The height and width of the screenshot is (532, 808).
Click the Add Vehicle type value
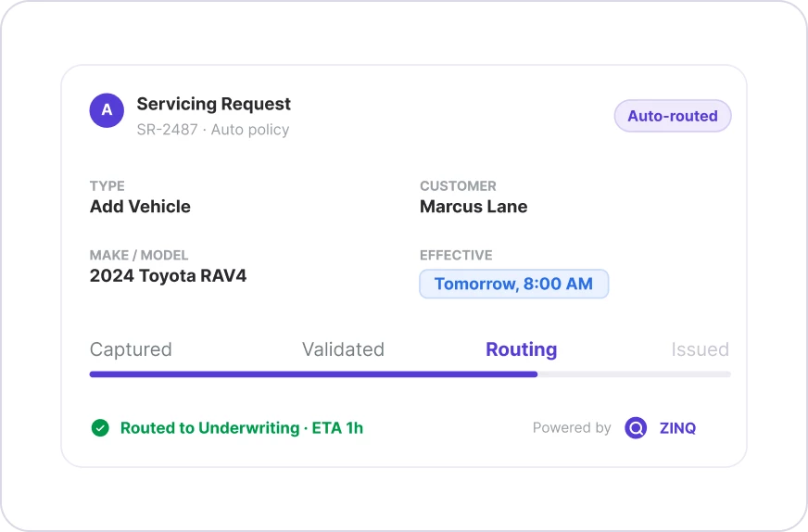pos(140,207)
